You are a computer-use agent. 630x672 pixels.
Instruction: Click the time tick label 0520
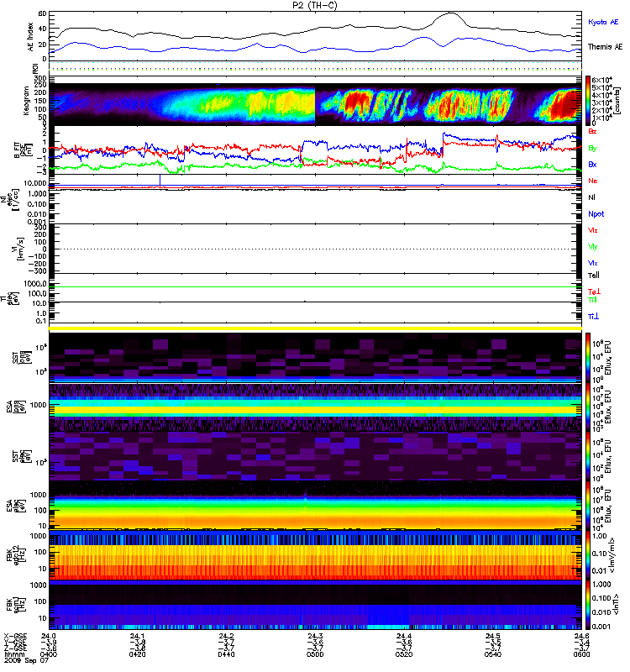pyautogui.click(x=404, y=654)
